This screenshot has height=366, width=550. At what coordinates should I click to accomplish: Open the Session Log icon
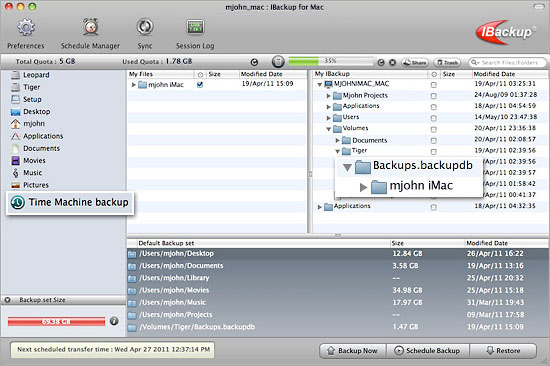coord(195,27)
